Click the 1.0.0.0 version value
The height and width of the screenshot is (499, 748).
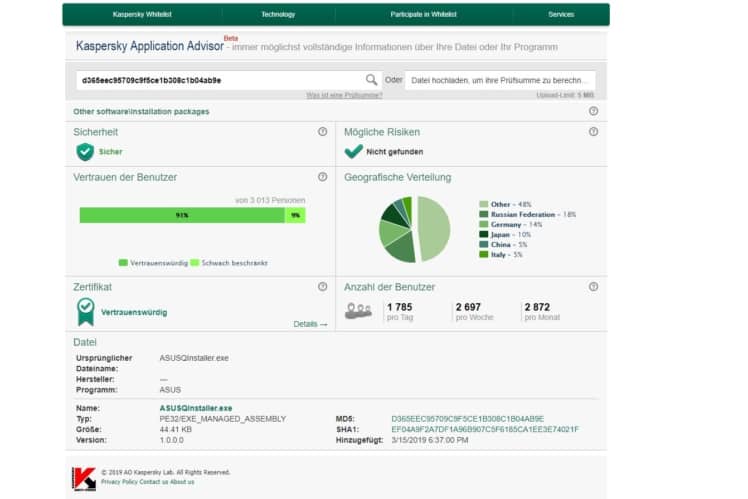pos(172,440)
